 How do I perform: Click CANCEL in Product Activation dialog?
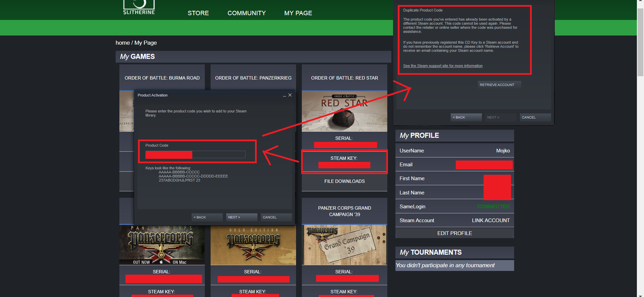[276, 217]
